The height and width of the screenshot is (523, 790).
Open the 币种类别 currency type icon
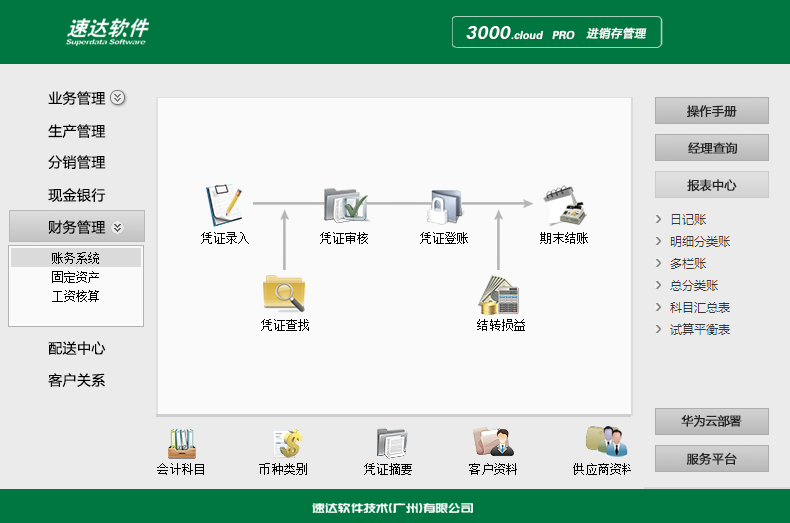pyautogui.click(x=288, y=443)
